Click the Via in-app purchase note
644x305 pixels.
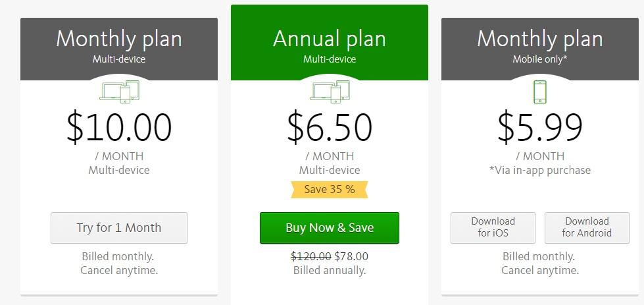[540, 170]
